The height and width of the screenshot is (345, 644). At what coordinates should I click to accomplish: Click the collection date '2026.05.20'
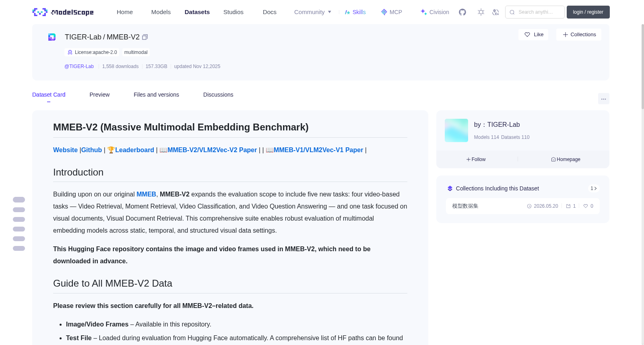pos(546,206)
